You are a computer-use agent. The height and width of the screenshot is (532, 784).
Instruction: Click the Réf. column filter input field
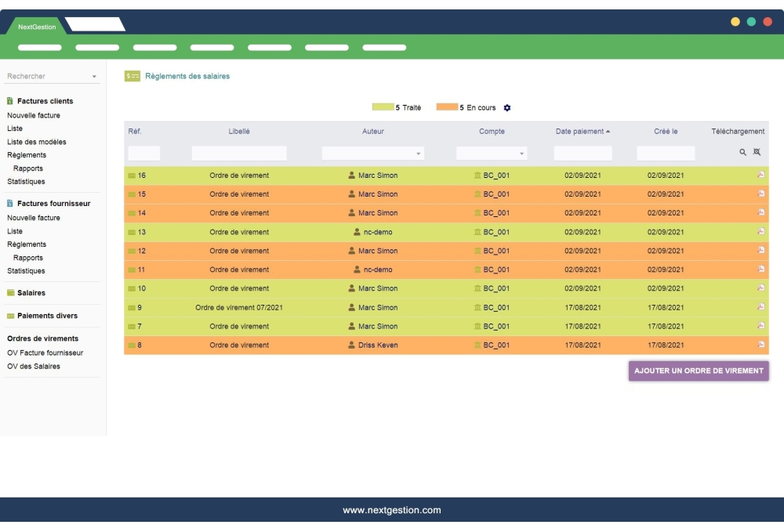145,152
